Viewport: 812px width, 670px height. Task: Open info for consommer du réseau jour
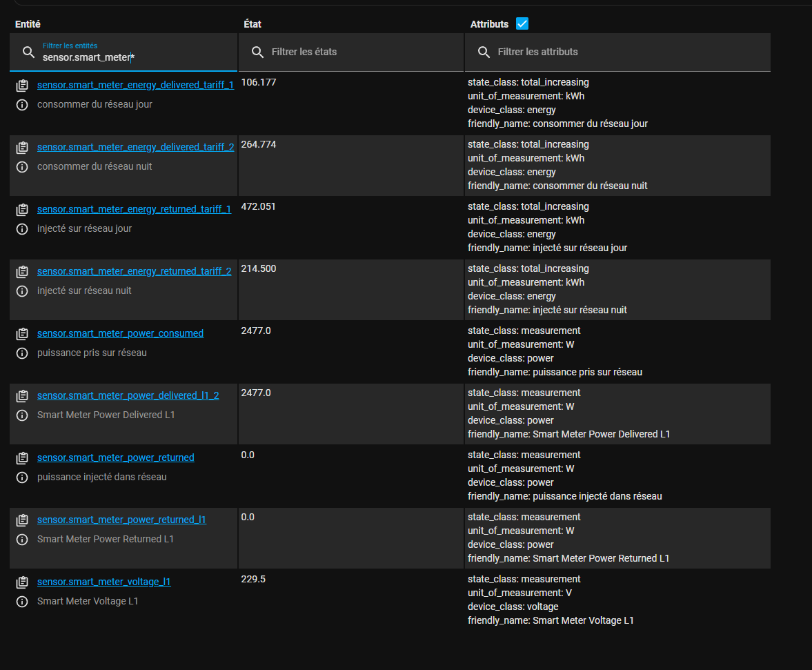coord(22,105)
